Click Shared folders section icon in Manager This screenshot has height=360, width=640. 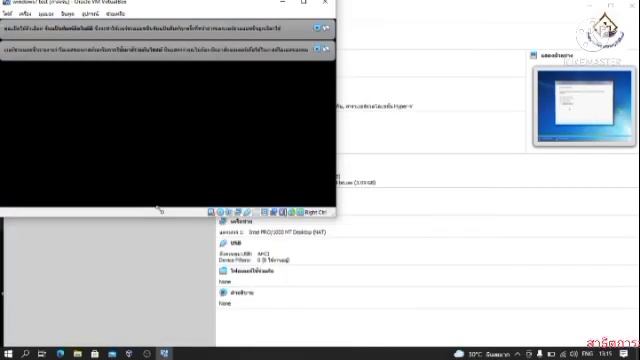click(223, 271)
